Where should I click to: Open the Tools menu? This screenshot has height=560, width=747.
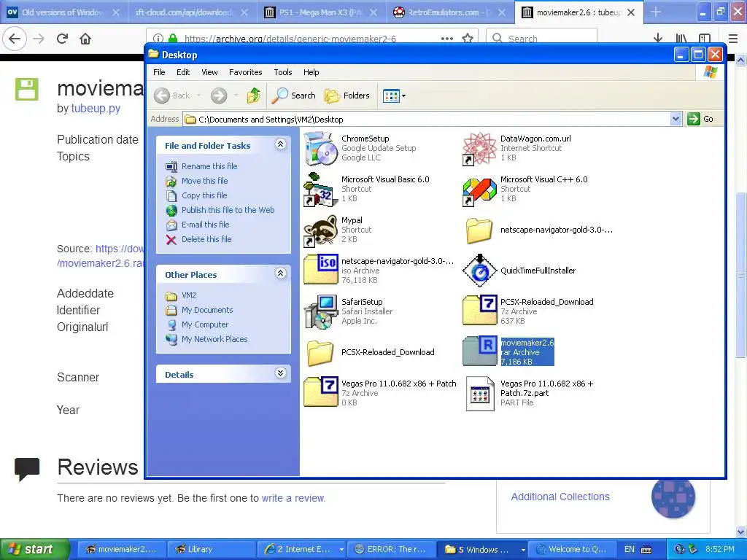pos(283,72)
